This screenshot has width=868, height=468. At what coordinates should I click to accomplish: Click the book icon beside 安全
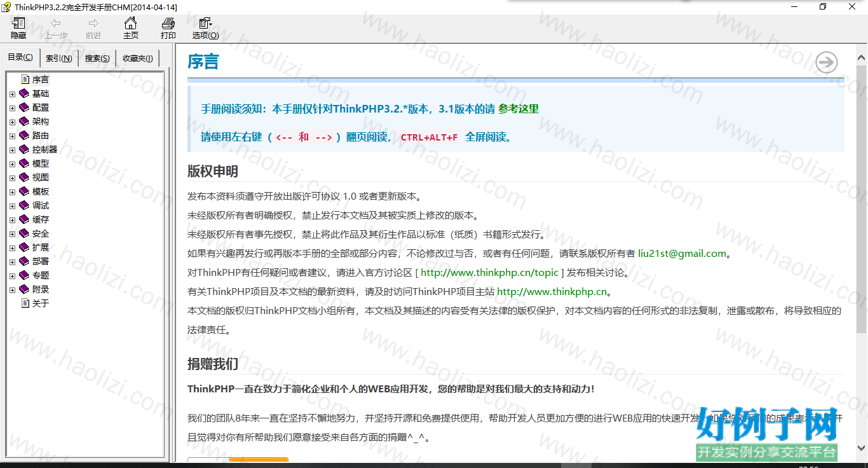point(24,233)
